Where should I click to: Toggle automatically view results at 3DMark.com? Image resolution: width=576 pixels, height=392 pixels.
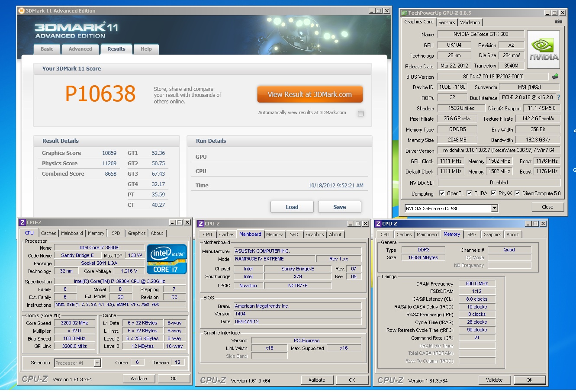pos(360,113)
